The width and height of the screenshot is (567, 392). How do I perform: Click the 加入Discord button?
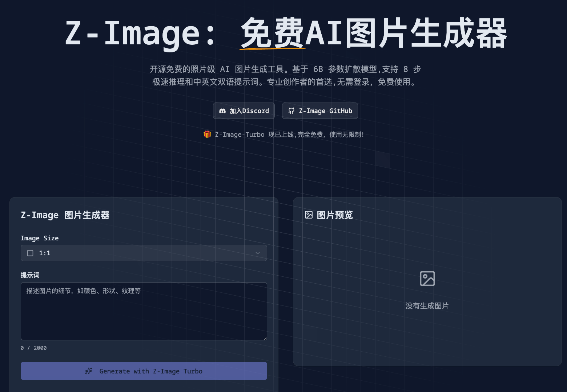point(244,111)
